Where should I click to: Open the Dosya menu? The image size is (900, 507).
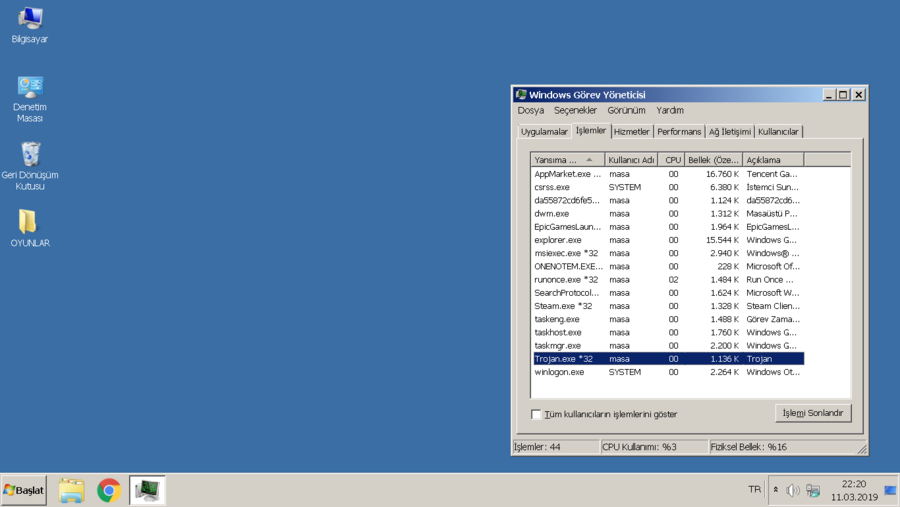[531, 111]
